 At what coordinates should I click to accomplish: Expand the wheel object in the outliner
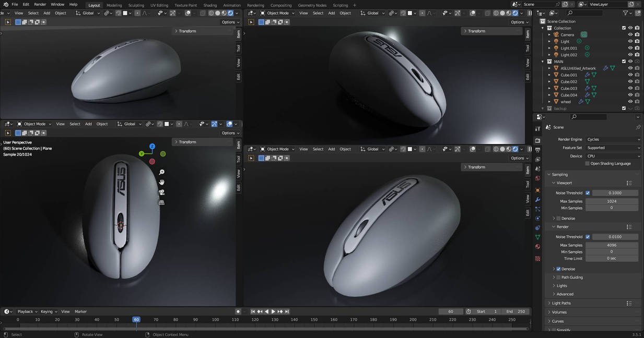(549, 102)
